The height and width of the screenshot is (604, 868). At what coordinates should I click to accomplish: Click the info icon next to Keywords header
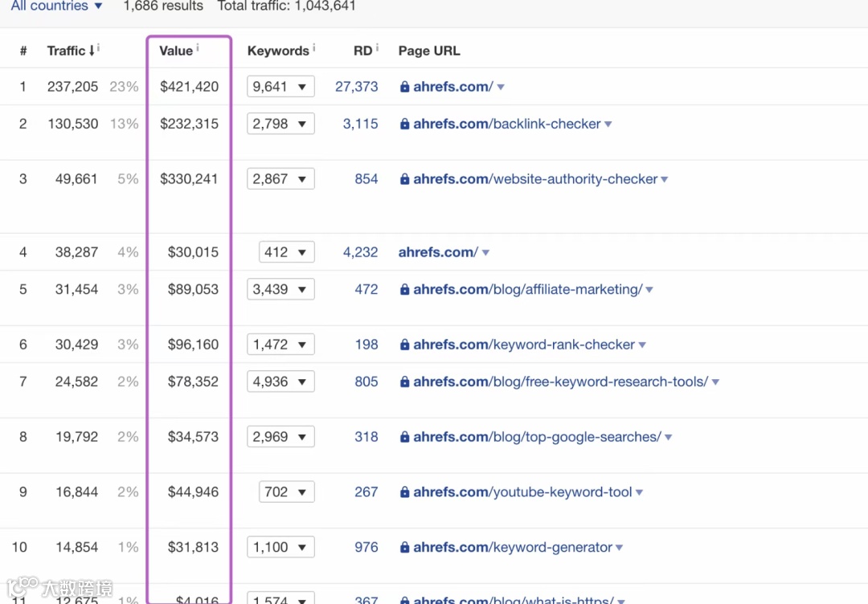point(313,48)
